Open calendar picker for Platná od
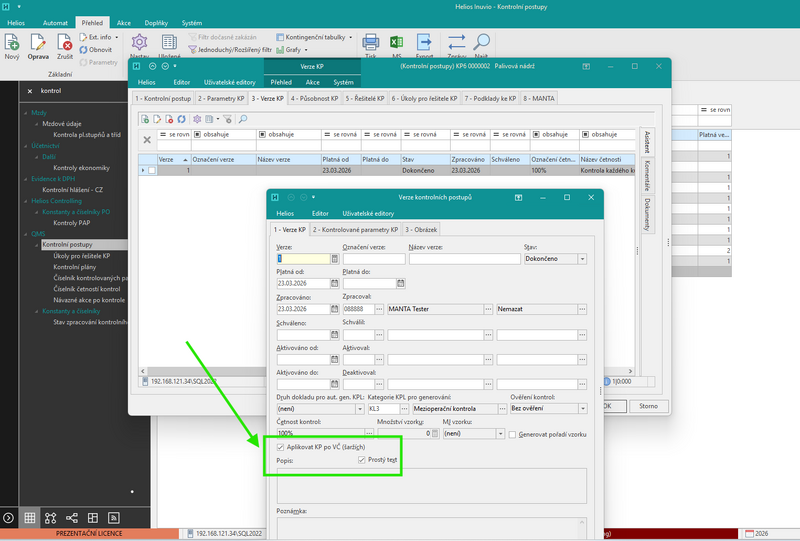Screen dimensions: 800x541 click(x=335, y=283)
